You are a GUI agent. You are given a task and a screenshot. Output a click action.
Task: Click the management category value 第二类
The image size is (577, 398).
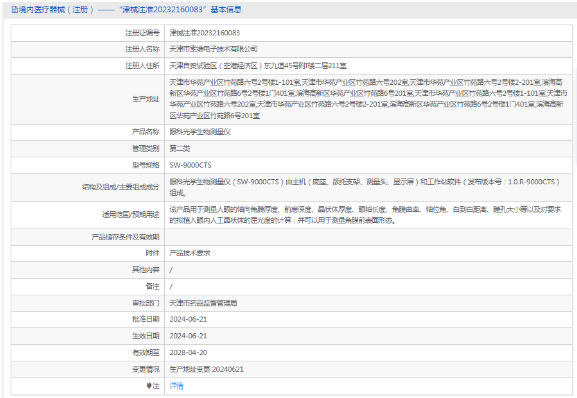(180, 149)
